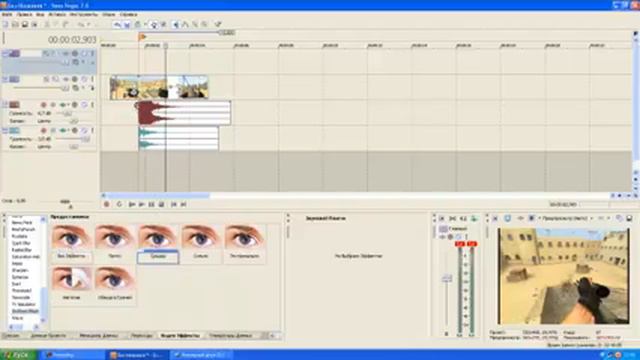This screenshot has height=360, width=640.
Task: Click the master volume fader in mixer
Action: point(447,278)
